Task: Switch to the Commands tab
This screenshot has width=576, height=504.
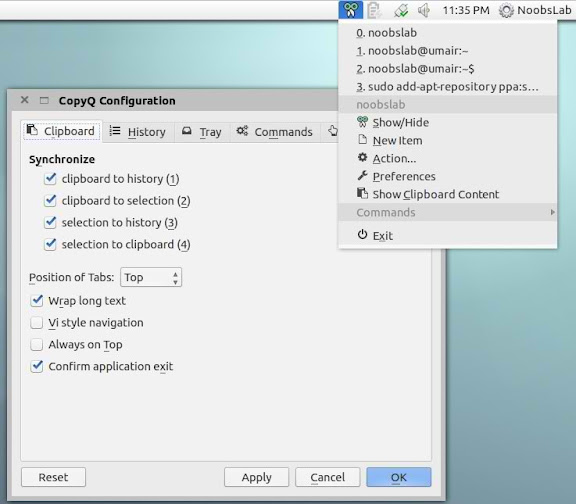Action: click(x=275, y=132)
